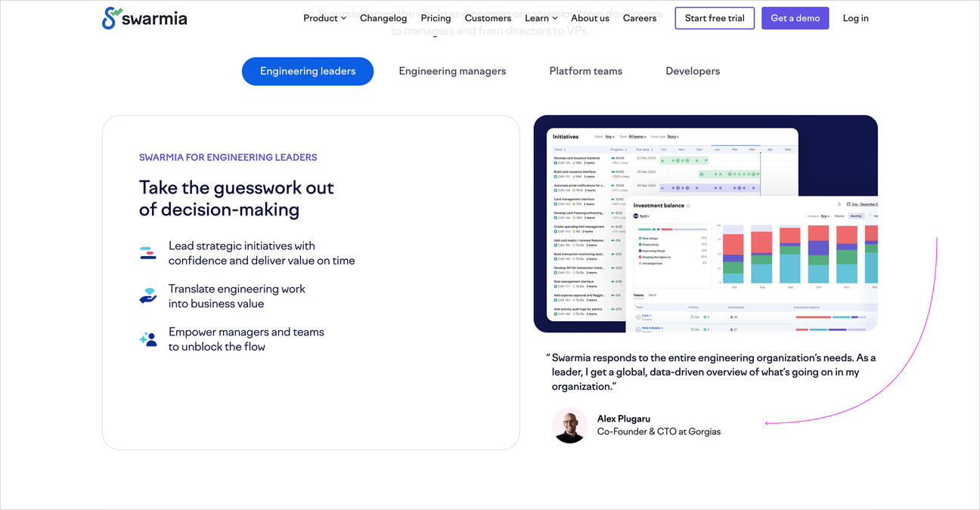This screenshot has height=510, width=980.
Task: Open the Issue type Story dropdown
Action: pyautogui.click(x=672, y=137)
